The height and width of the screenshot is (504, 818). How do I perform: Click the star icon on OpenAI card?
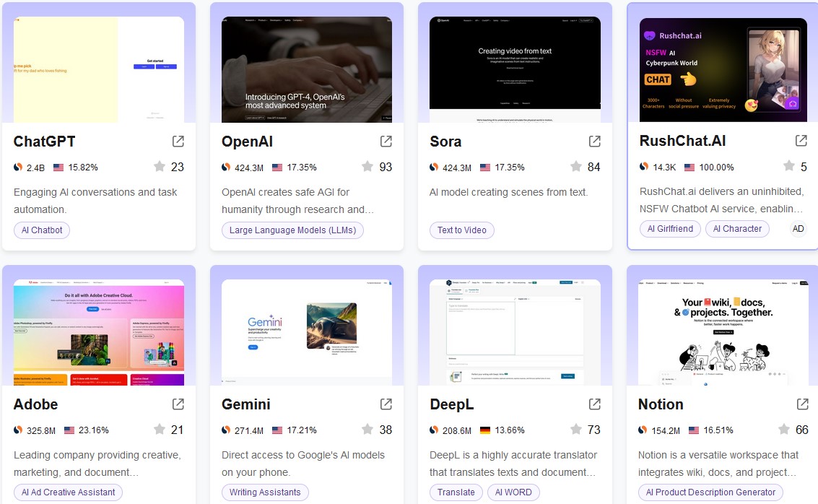[x=367, y=166]
